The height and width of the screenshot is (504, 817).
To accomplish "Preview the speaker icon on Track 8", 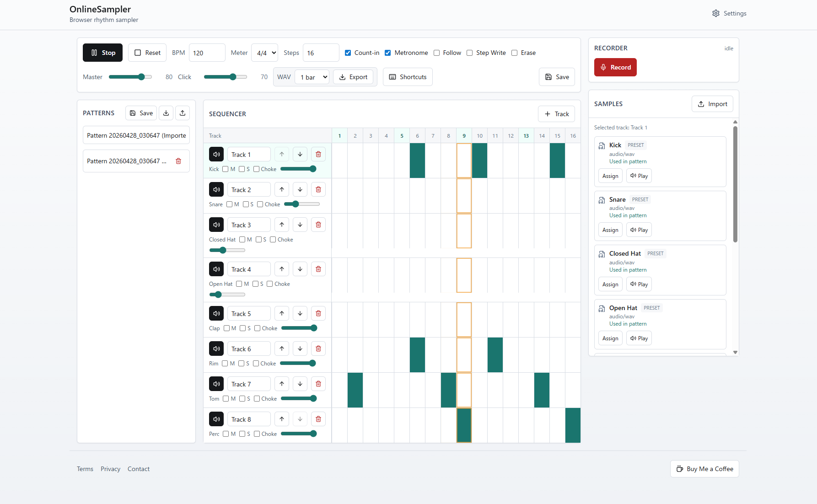I will [x=216, y=419].
